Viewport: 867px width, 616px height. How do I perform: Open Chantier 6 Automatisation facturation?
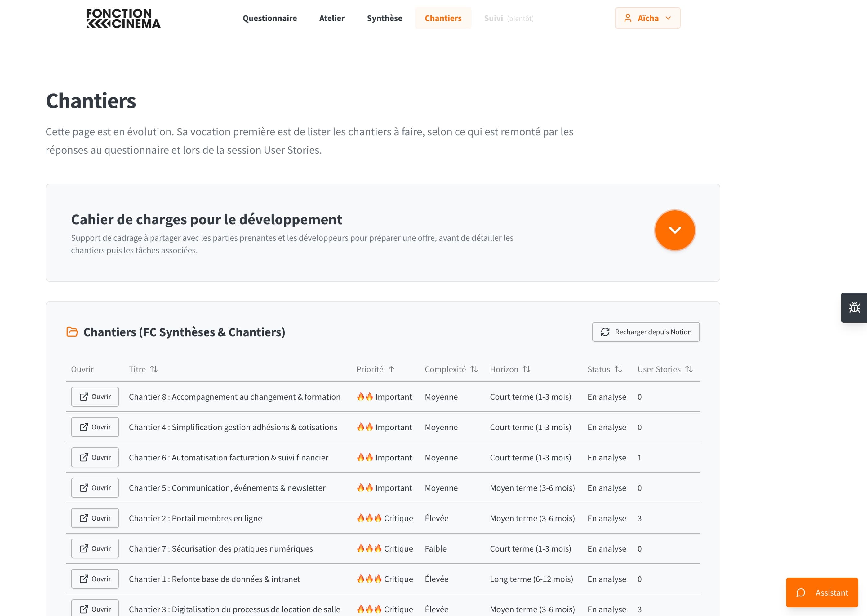[x=95, y=457]
